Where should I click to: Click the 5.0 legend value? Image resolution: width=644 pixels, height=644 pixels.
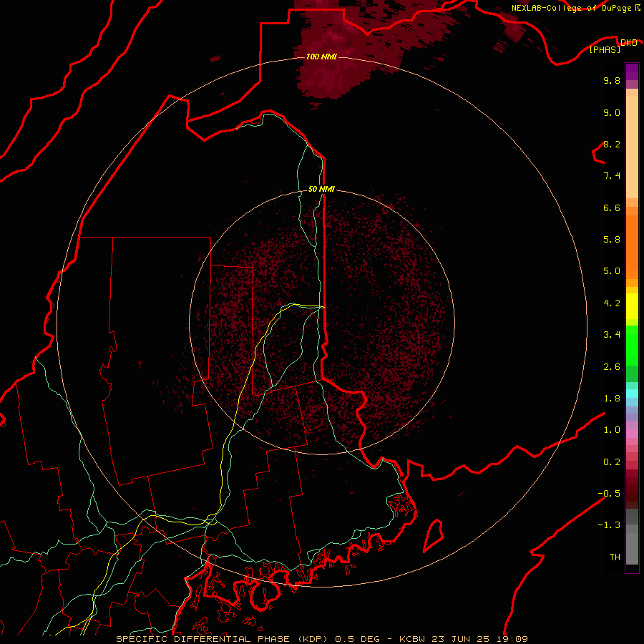[612, 271]
